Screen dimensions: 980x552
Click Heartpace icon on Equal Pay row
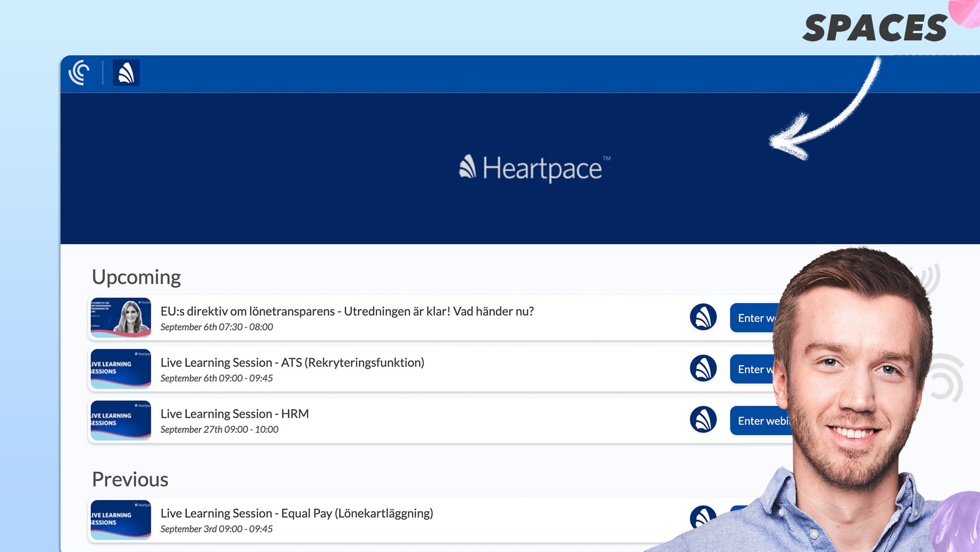coord(702,517)
